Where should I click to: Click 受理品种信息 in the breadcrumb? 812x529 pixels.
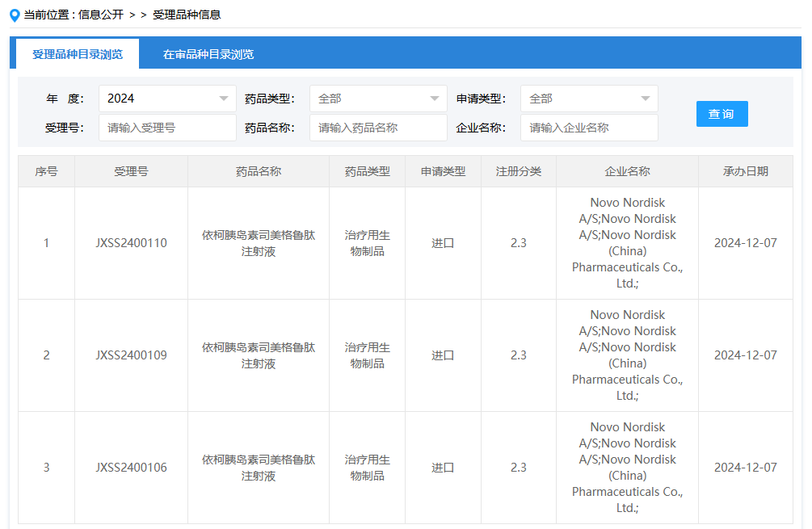187,15
